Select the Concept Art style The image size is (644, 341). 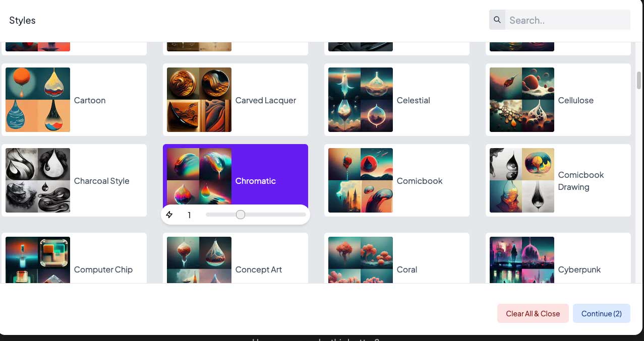tap(236, 258)
